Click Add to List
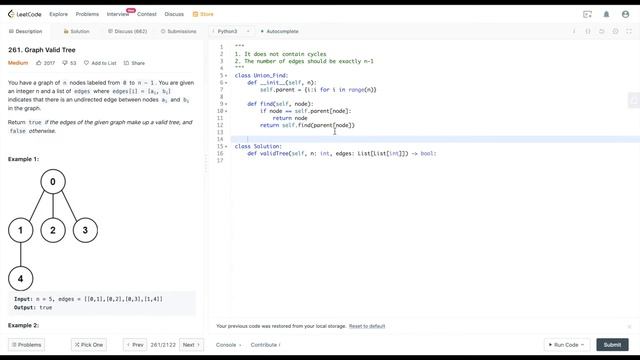The height and width of the screenshot is (360, 640). [x=100, y=63]
